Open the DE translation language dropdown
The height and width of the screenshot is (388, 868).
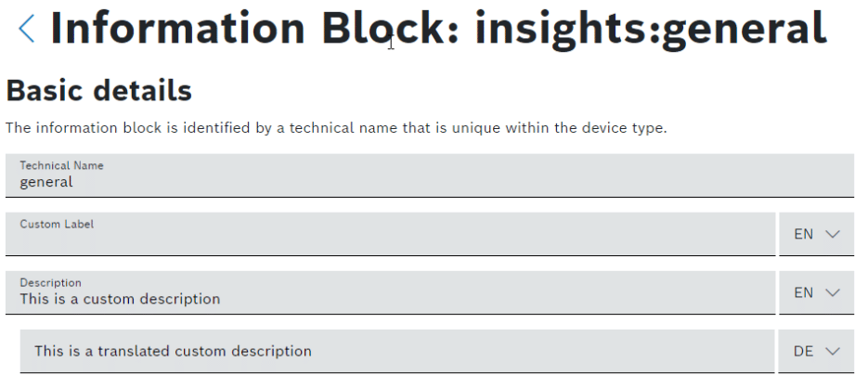tap(816, 352)
